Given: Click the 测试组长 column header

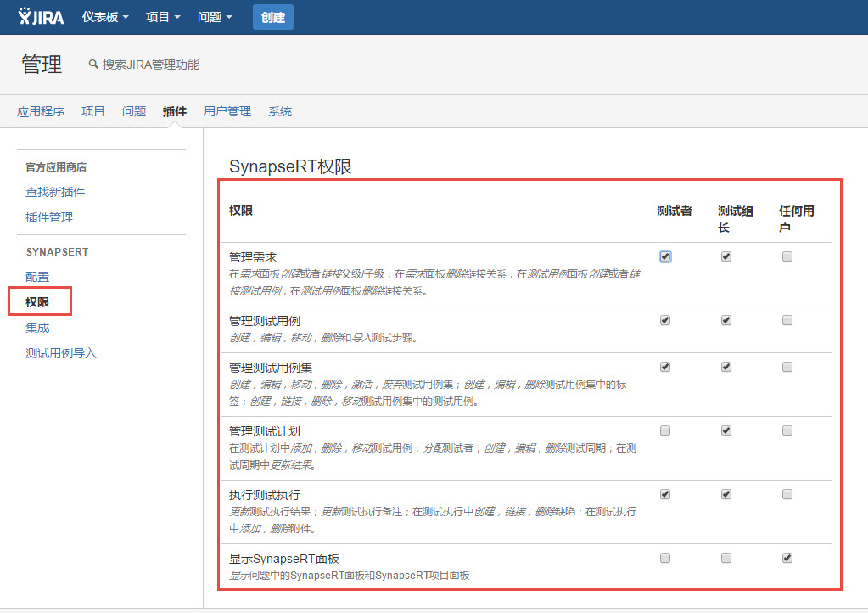Looking at the screenshot, I should (x=736, y=219).
